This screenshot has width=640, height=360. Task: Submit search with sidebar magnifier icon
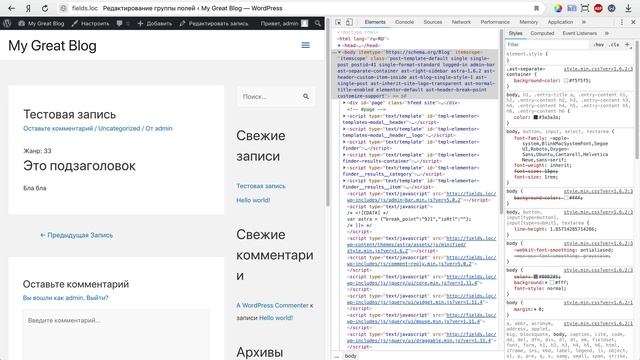pos(306,96)
